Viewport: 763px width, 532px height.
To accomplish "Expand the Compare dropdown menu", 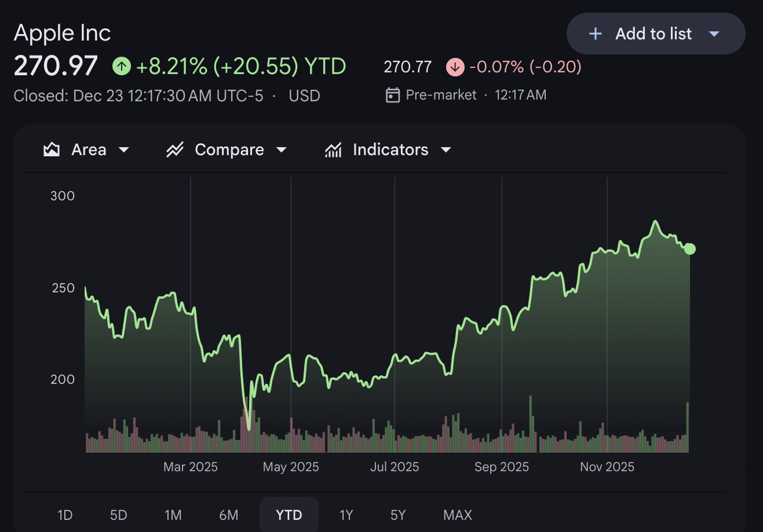I will coord(281,150).
